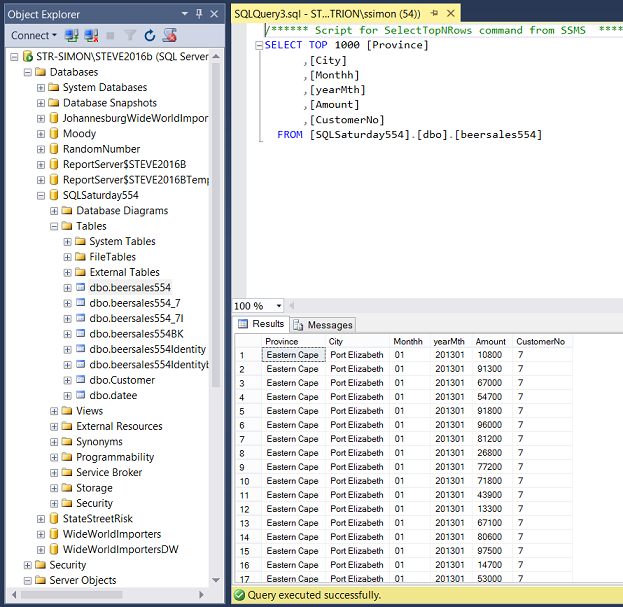Click the Stop icon in Object Explorer toolbar
The height and width of the screenshot is (607, 623).
[x=110, y=35]
